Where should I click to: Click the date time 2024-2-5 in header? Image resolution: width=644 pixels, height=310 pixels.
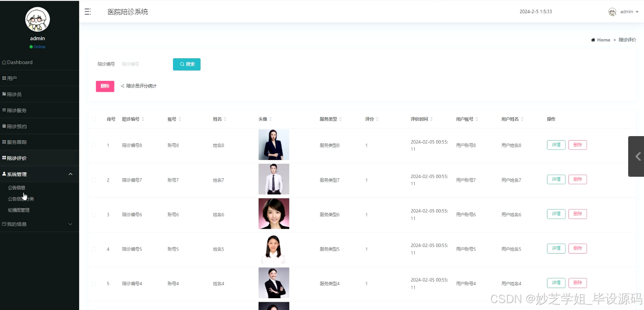[x=536, y=12]
